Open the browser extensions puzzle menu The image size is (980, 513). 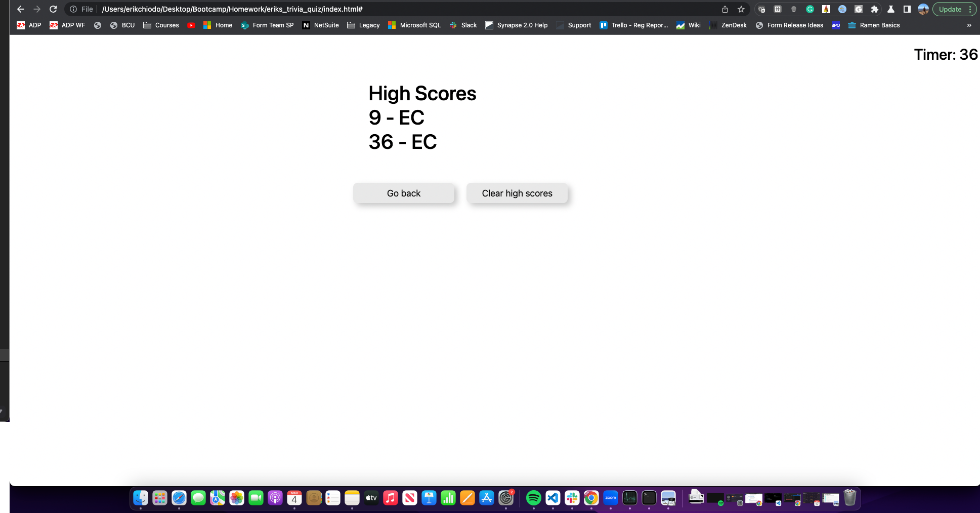(x=875, y=9)
